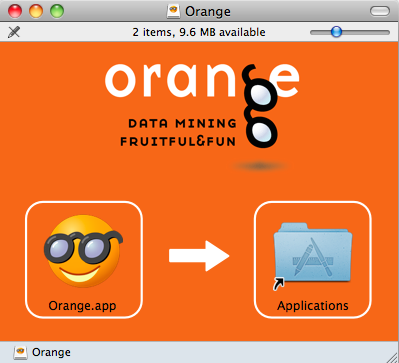Close the Orange window with red button
This screenshot has width=399, height=363.
tap(15, 11)
